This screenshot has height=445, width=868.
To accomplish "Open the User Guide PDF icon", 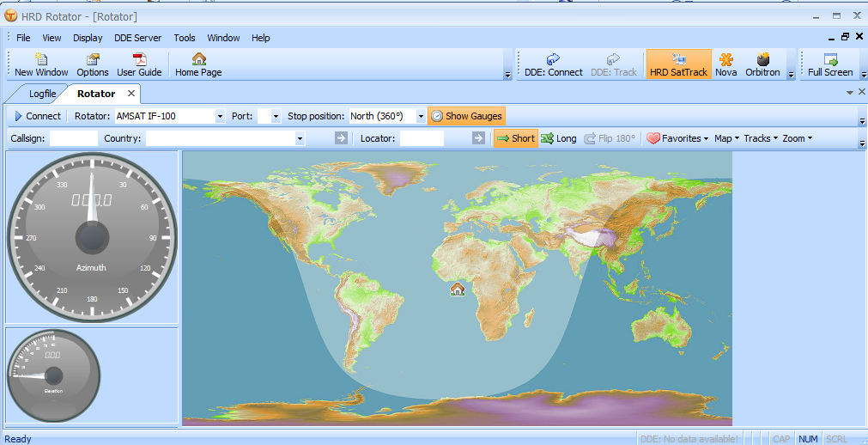I will point(139,65).
